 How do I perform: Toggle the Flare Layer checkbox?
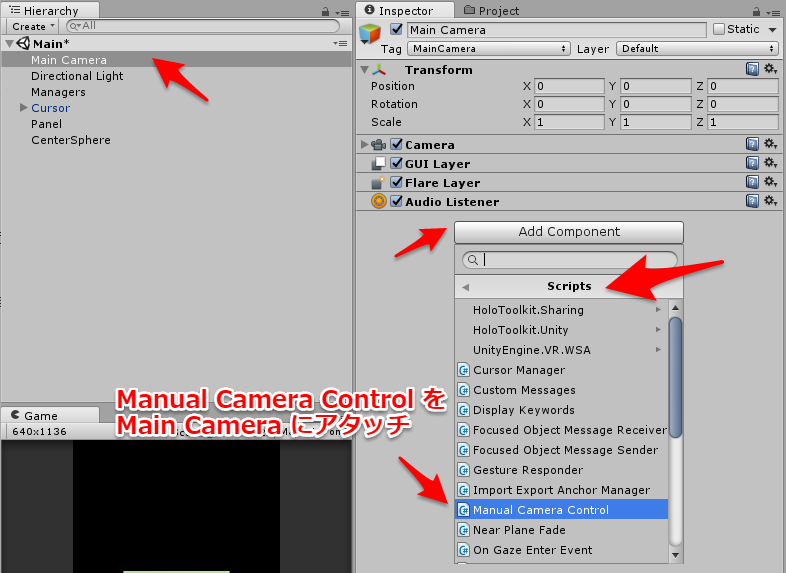(397, 182)
